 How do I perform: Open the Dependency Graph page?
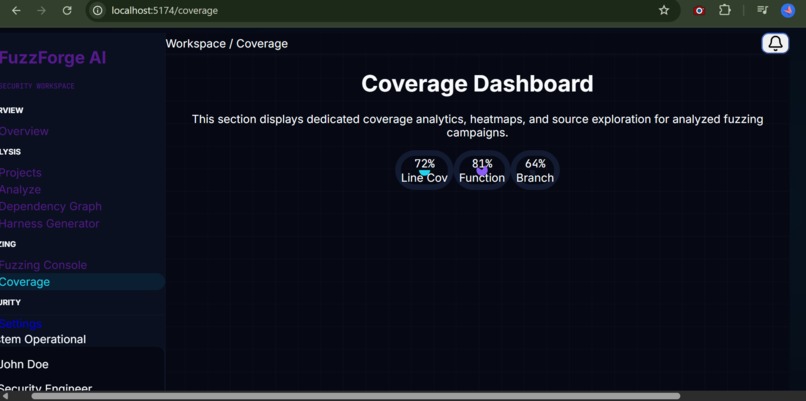51,206
